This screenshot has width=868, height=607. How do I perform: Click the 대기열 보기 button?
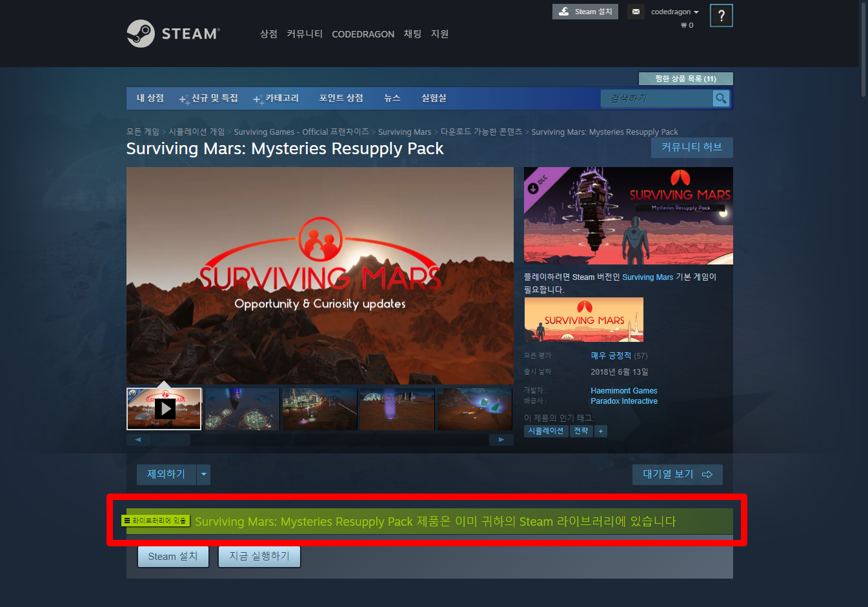coord(678,475)
